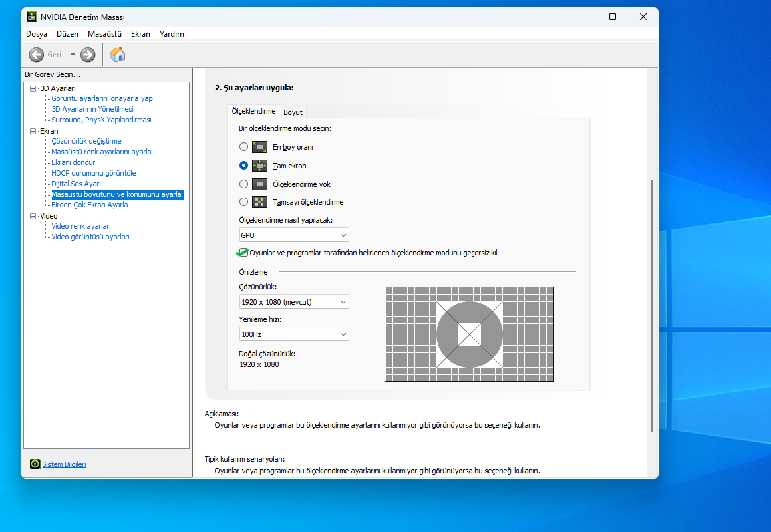This screenshot has height=532, width=771.
Task: Switch to the Boyut tab
Action: [x=293, y=112]
